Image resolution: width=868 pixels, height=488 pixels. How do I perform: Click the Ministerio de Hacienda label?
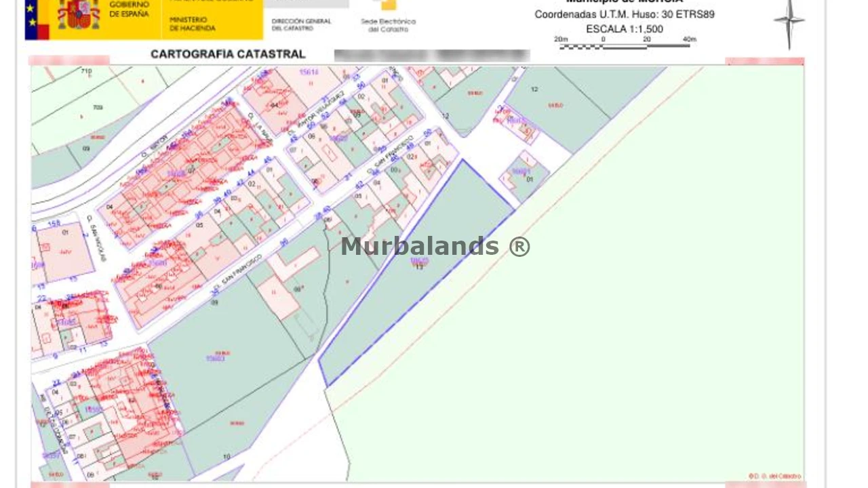[193, 24]
